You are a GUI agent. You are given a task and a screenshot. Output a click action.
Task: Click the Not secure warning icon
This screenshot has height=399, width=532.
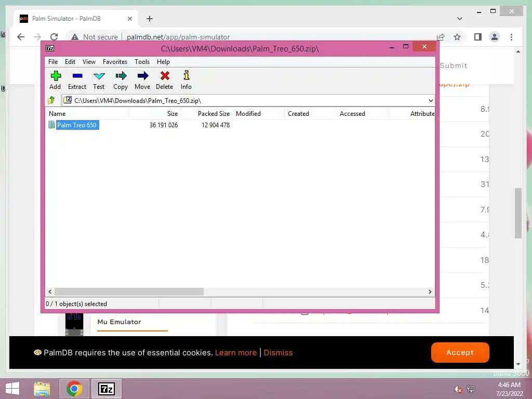75,37
